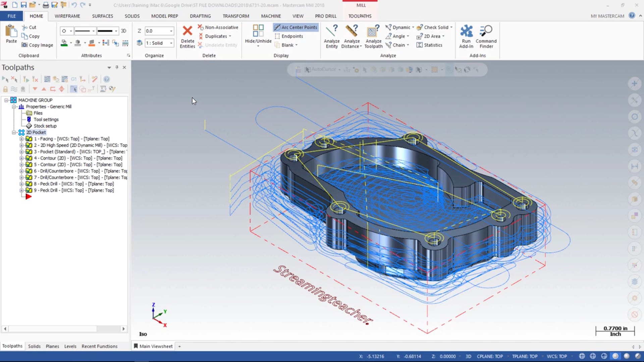Image resolution: width=644 pixels, height=362 pixels.
Task: Click the Paste clipboard icon
Action: tap(11, 31)
